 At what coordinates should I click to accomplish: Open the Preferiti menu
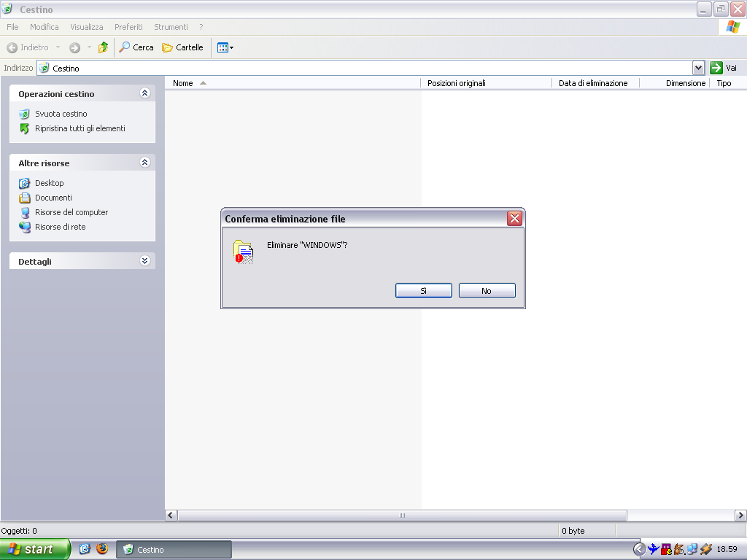point(128,27)
